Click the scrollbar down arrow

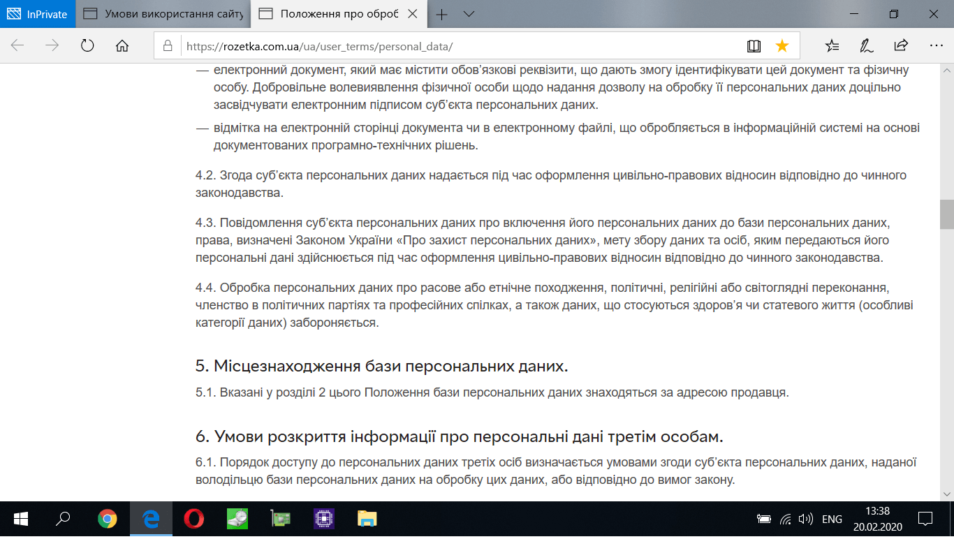[x=947, y=494]
